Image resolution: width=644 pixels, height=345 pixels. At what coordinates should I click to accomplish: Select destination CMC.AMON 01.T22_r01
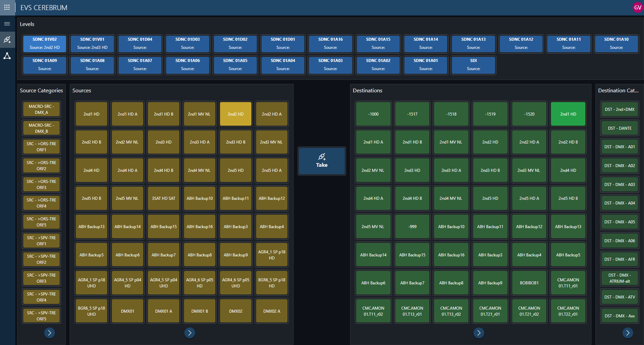click(568, 311)
